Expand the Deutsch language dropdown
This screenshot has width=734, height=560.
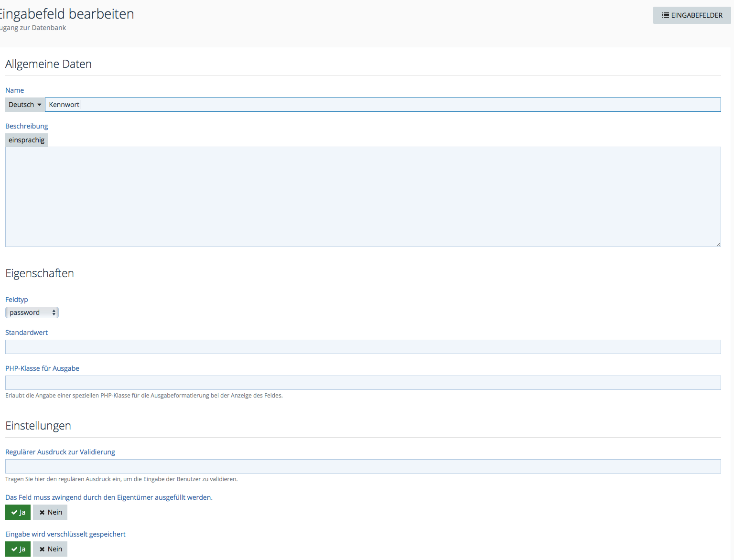point(25,105)
